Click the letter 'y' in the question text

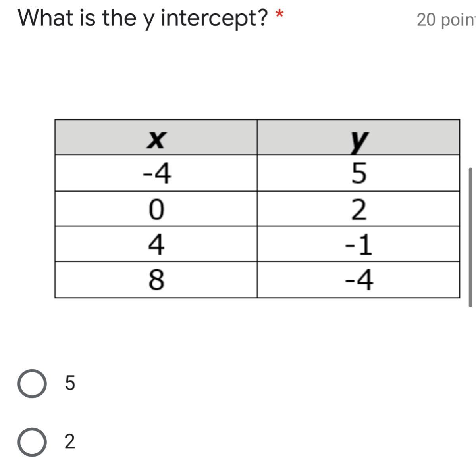(x=148, y=21)
